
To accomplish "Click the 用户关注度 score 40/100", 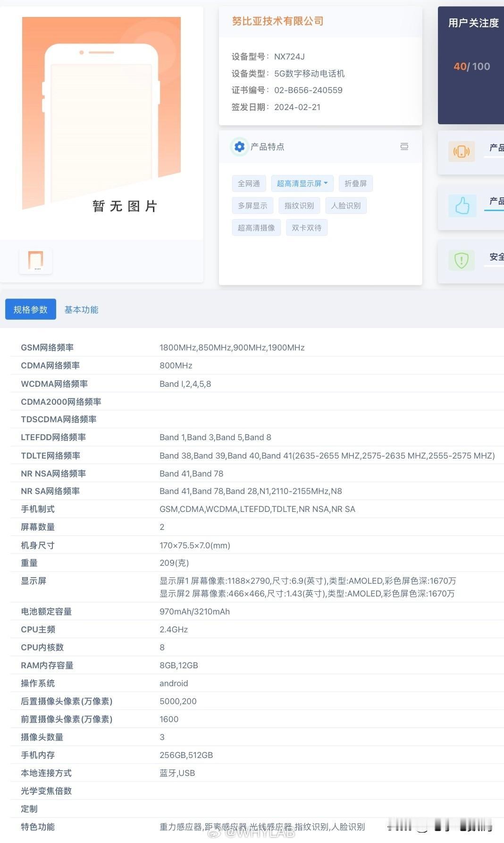I will click(x=472, y=67).
